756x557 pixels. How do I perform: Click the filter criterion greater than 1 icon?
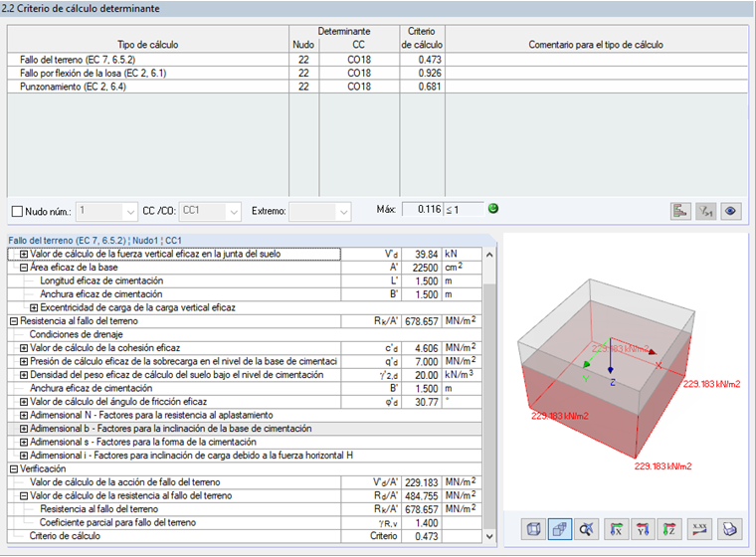pos(705,211)
